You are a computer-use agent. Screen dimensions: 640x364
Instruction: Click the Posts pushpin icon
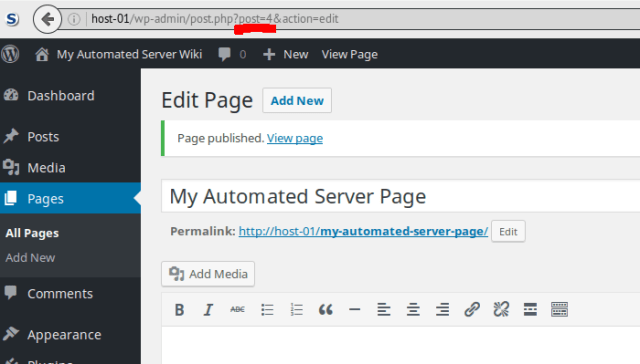tap(11, 136)
